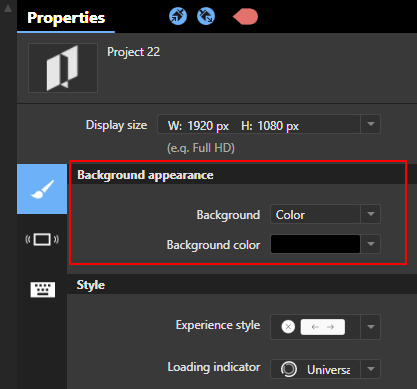Click the Display size label
The width and height of the screenshot is (417, 389).
tap(116, 125)
